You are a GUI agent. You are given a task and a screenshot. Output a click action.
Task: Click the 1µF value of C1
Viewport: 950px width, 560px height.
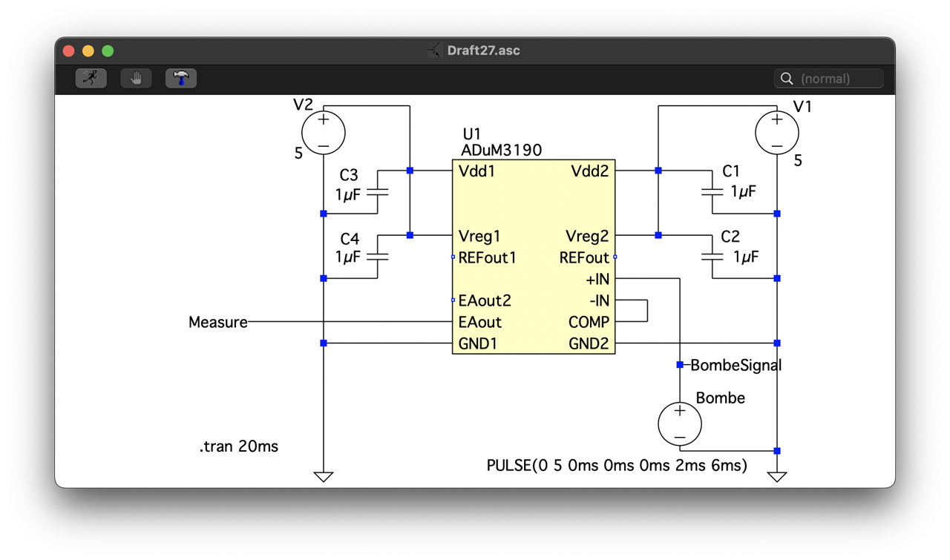744,191
